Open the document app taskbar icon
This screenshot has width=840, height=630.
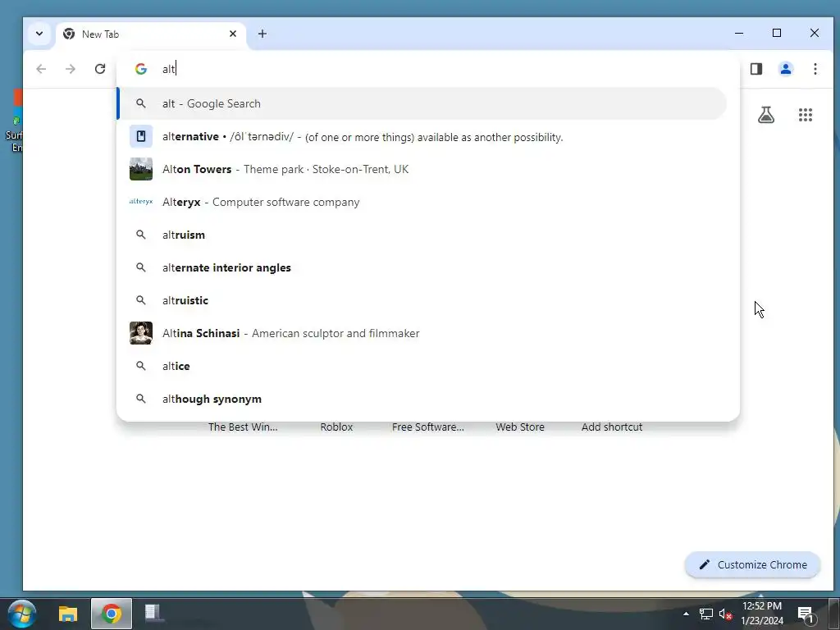154,614
